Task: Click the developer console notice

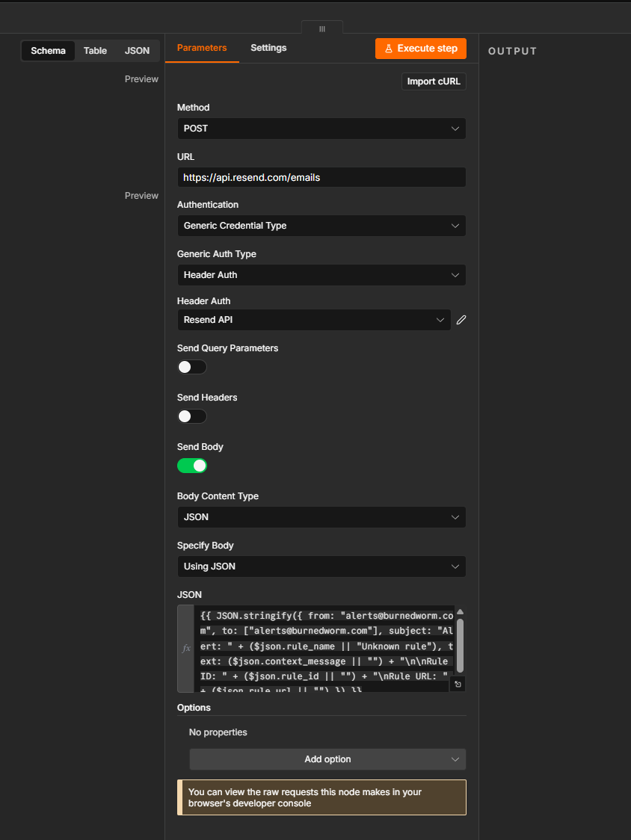Action: 321,797
